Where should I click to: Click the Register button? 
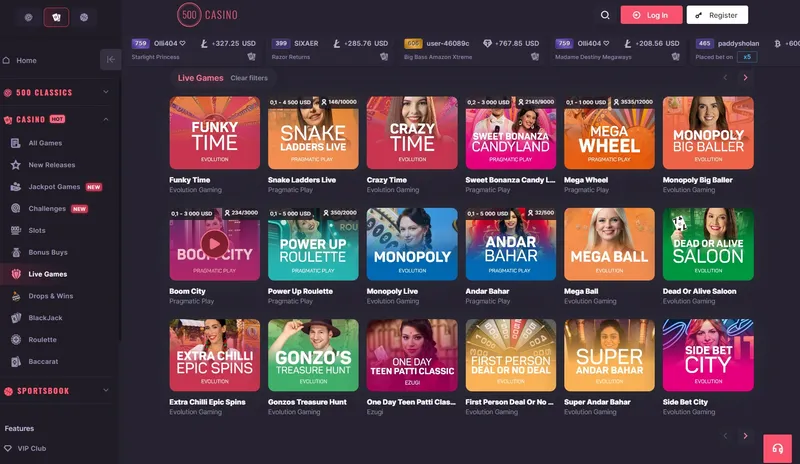pyautogui.click(x=717, y=15)
